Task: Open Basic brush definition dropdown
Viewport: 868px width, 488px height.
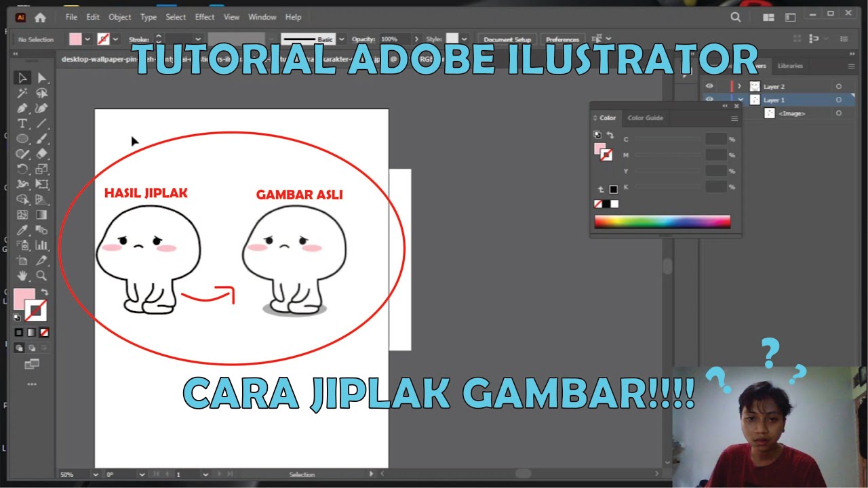Action: pos(341,39)
